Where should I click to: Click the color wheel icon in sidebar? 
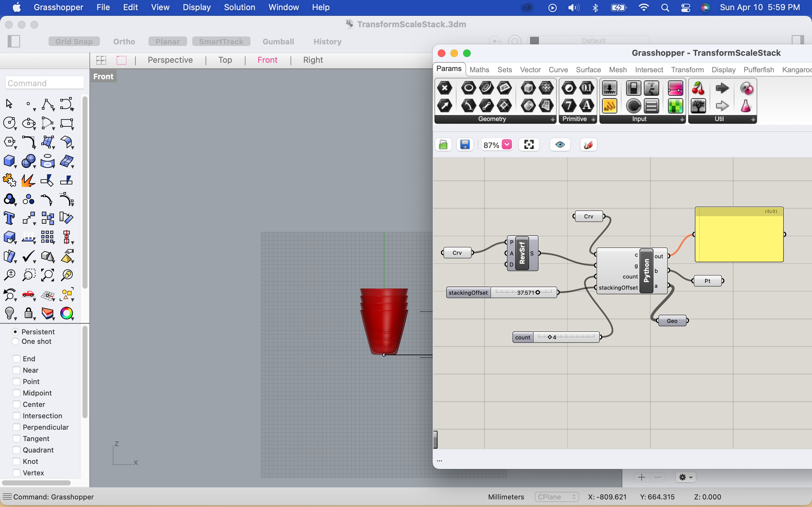(66, 313)
